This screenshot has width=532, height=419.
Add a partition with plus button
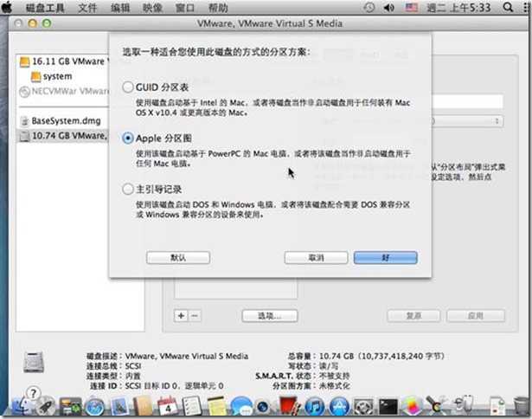pyautogui.click(x=181, y=316)
